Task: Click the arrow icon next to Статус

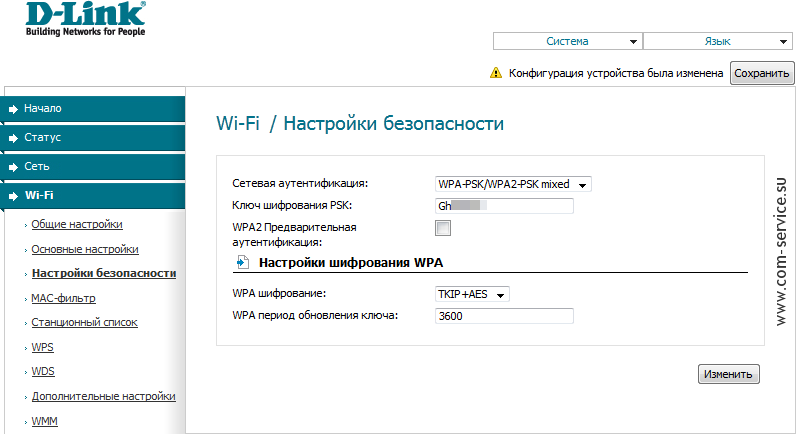Action: 13,138
